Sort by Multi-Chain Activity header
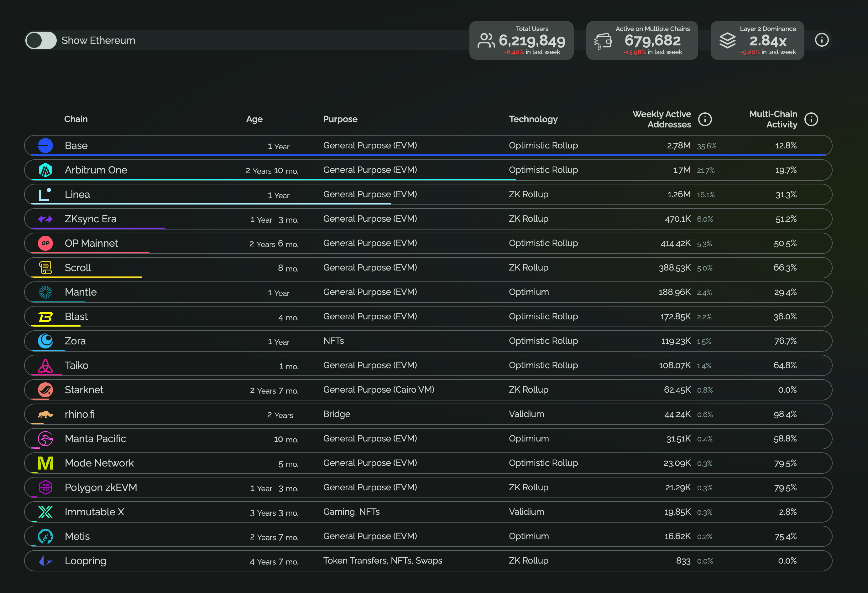Image resolution: width=868 pixels, height=593 pixels. tap(773, 119)
